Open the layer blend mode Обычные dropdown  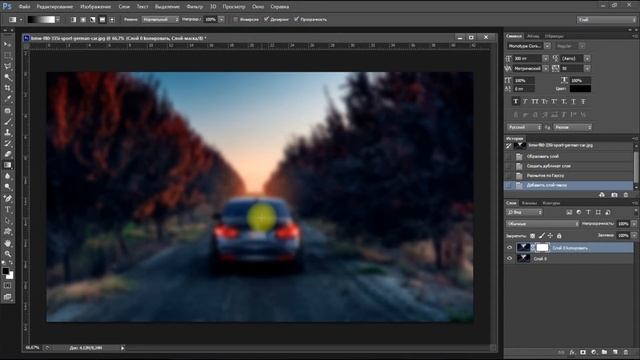[542, 224]
